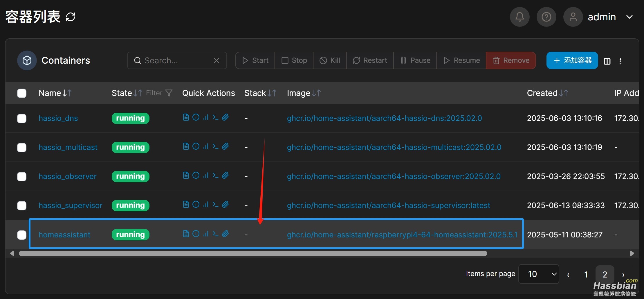Go to pagination page 1
Screen dimensions: 644x299
[x=586, y=274]
